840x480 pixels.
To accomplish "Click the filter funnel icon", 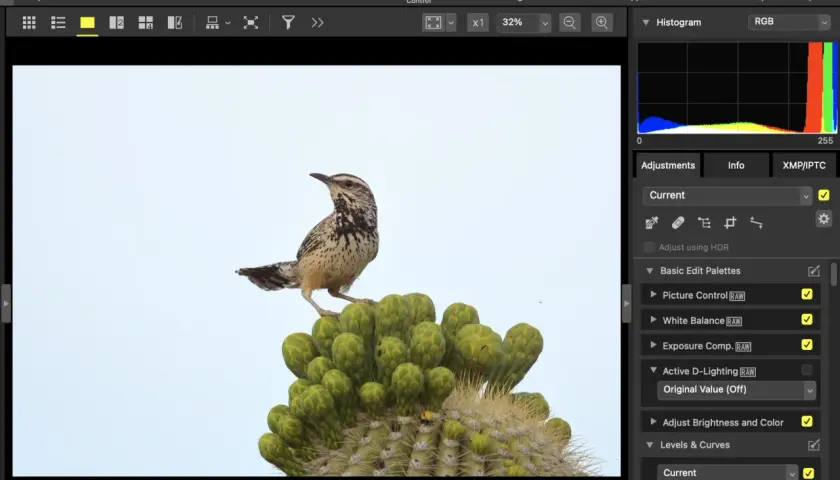I will [x=288, y=22].
